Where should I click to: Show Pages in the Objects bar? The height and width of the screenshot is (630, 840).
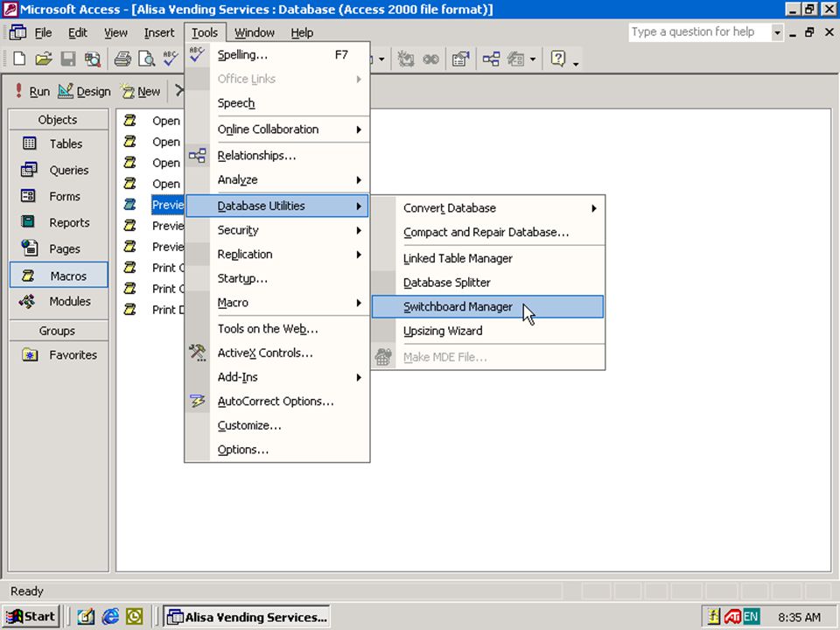[59, 248]
